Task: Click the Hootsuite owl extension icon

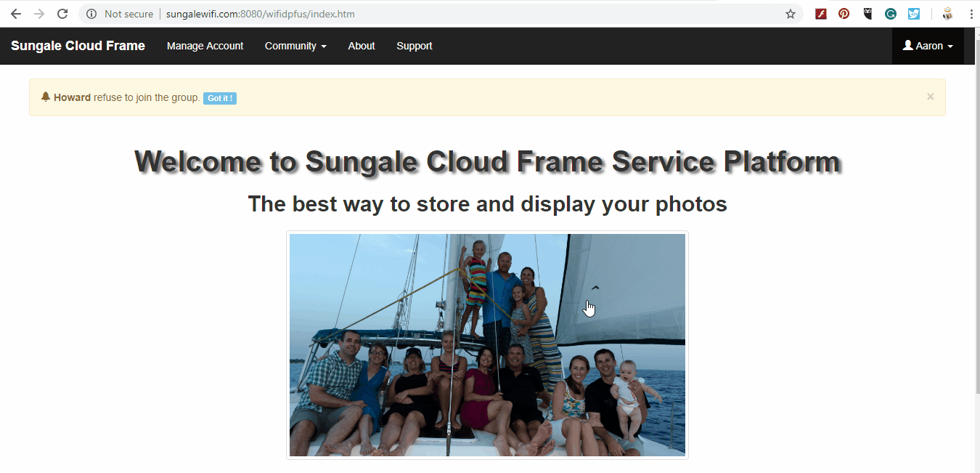Action: pos(867,13)
